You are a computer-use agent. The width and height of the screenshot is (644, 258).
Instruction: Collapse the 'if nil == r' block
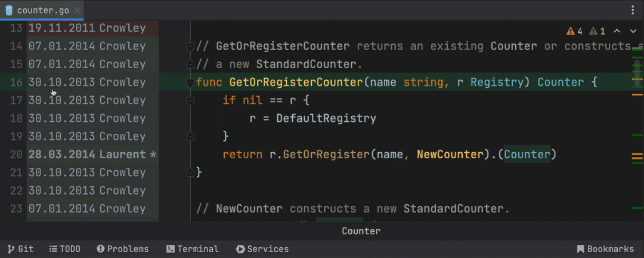(191, 101)
